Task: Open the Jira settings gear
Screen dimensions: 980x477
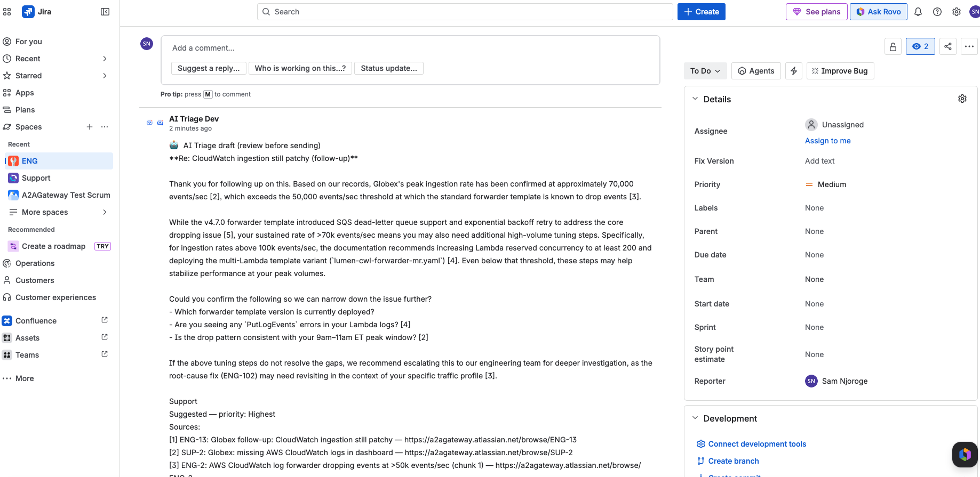Action: (957, 12)
